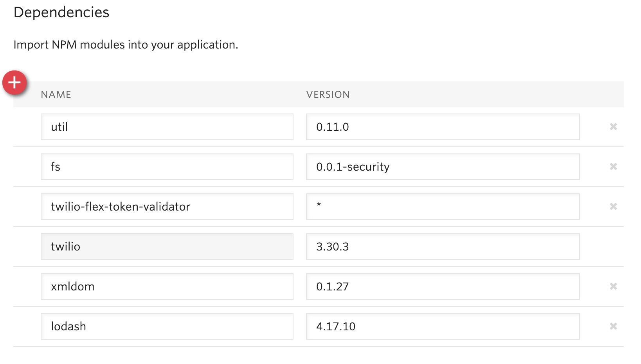Edit the fs name field
Screen dimensions: 641x364
pyautogui.click(x=167, y=167)
